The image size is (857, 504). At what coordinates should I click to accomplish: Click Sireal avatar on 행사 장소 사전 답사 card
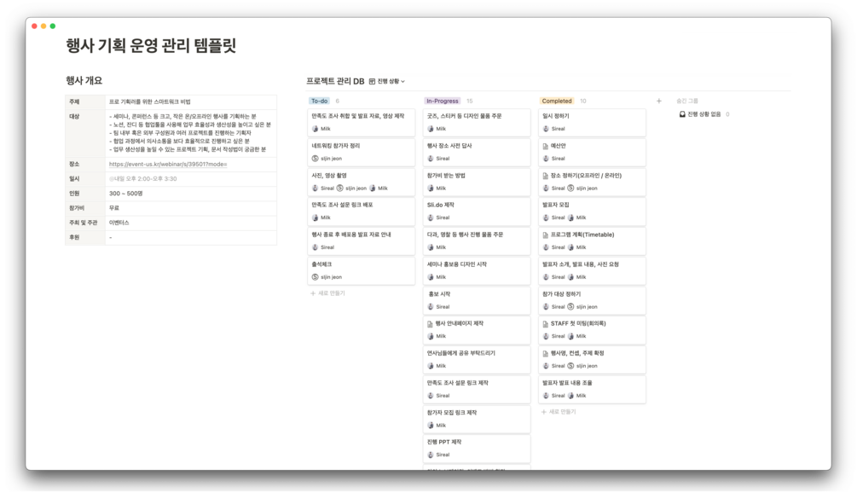pos(430,159)
